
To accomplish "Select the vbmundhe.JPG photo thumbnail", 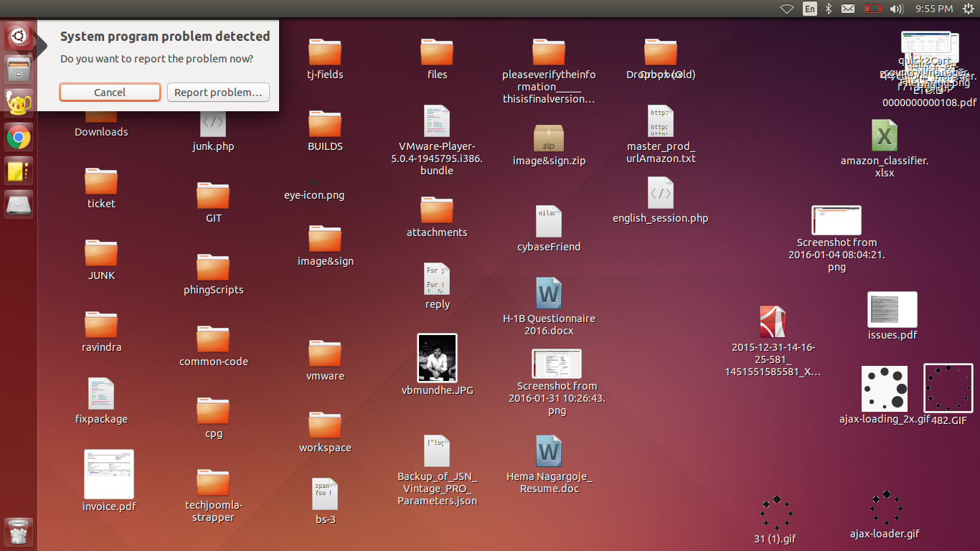I will pos(437,358).
